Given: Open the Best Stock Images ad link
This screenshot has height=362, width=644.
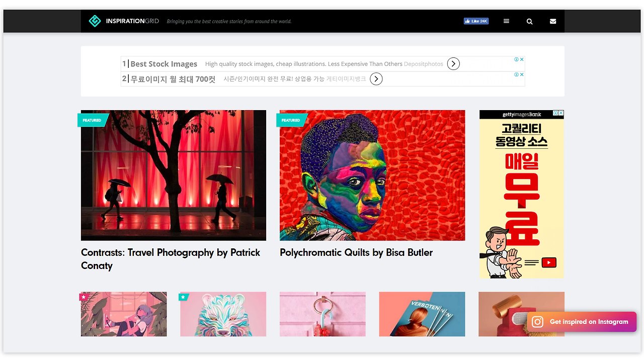Looking at the screenshot, I should pos(164,64).
